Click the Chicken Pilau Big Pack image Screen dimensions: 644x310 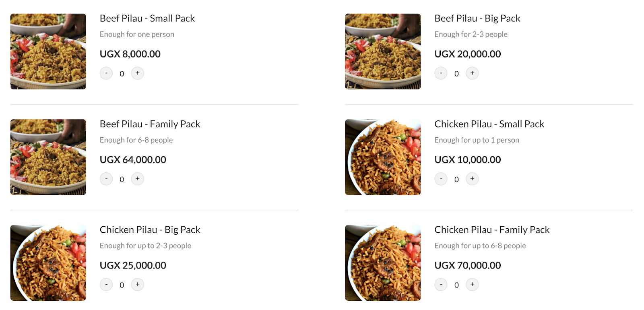(48, 263)
